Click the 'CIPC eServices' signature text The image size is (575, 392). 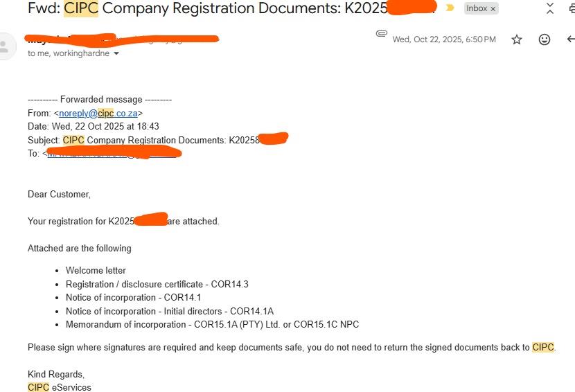(60, 387)
